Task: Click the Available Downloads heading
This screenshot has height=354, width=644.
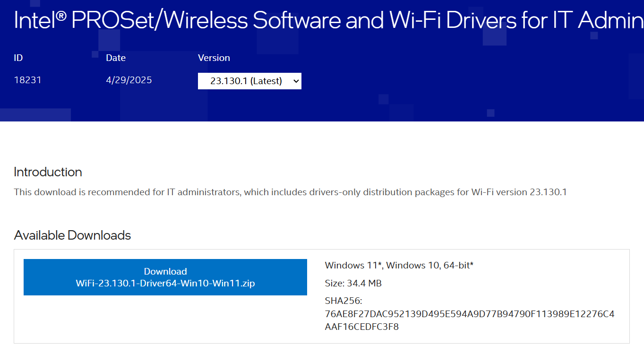Action: coord(72,235)
